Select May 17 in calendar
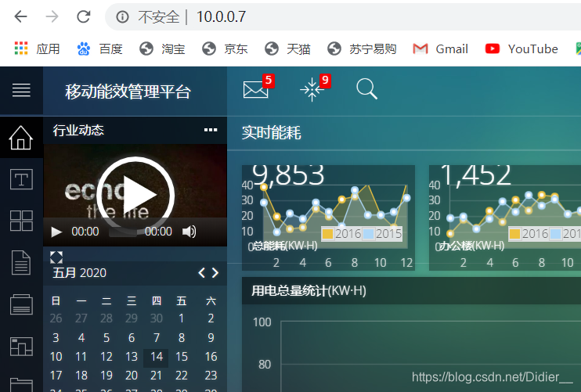The height and width of the screenshot is (392, 581). pos(56,376)
